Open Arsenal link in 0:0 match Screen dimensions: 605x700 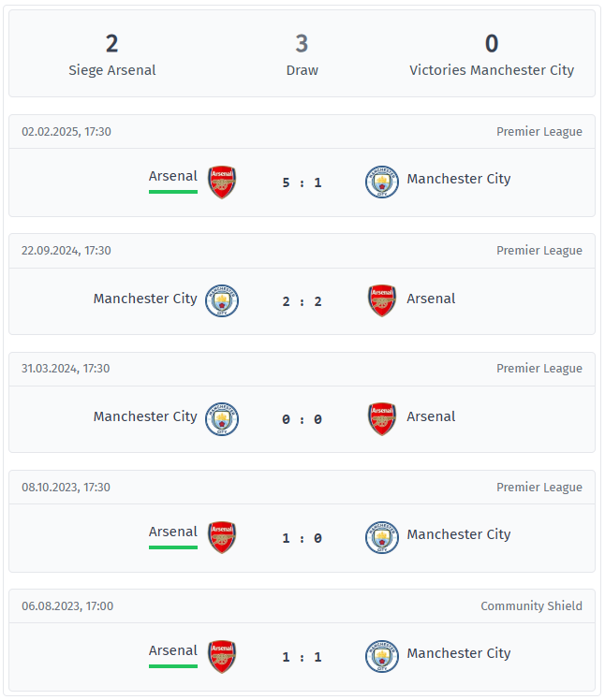(431, 416)
